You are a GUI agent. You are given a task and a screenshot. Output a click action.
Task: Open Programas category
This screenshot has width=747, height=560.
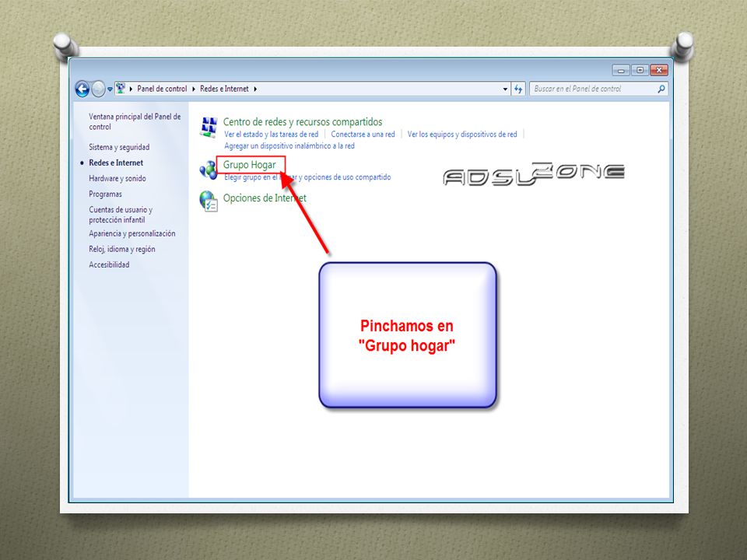[x=105, y=194]
